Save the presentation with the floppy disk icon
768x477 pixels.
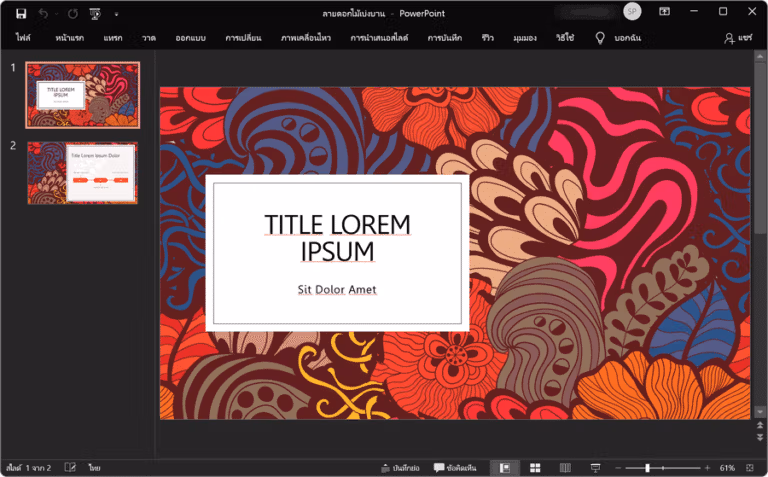[x=21, y=14]
